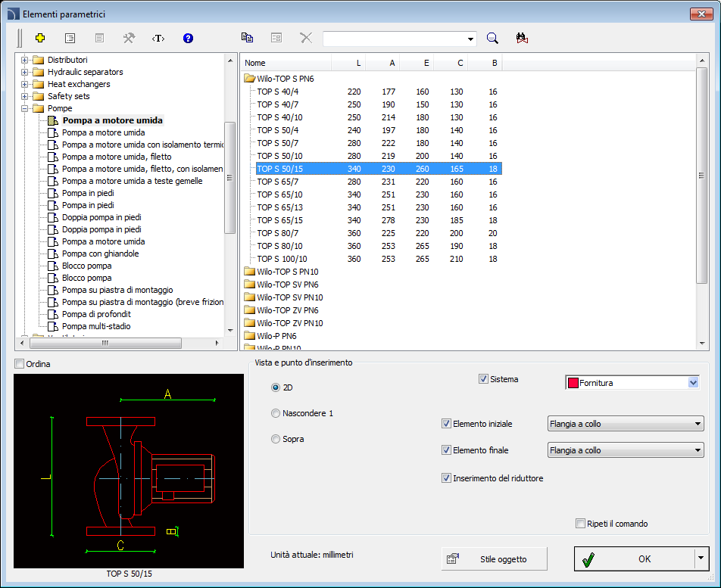Click the bold Pompa a motore umida icon
721x588 pixels.
[53, 120]
